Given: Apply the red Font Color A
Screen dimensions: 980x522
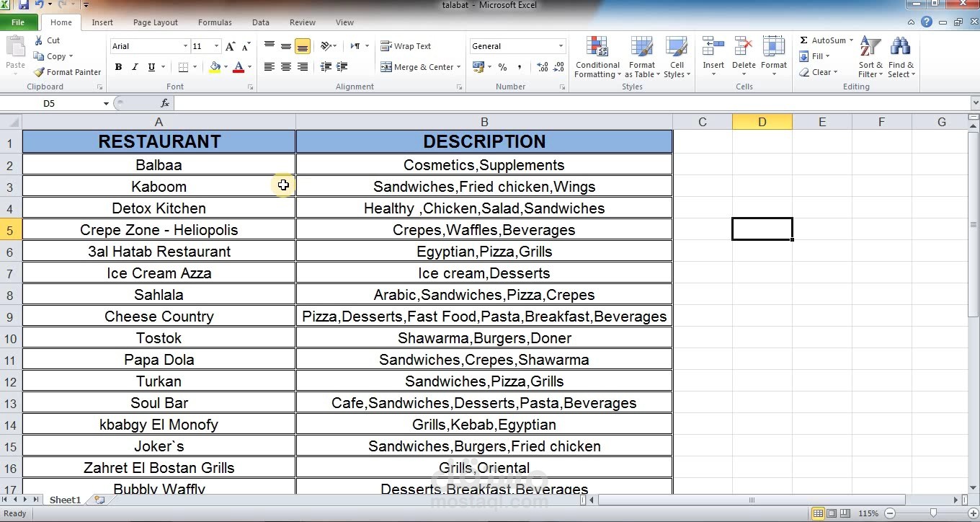Looking at the screenshot, I should (x=239, y=67).
